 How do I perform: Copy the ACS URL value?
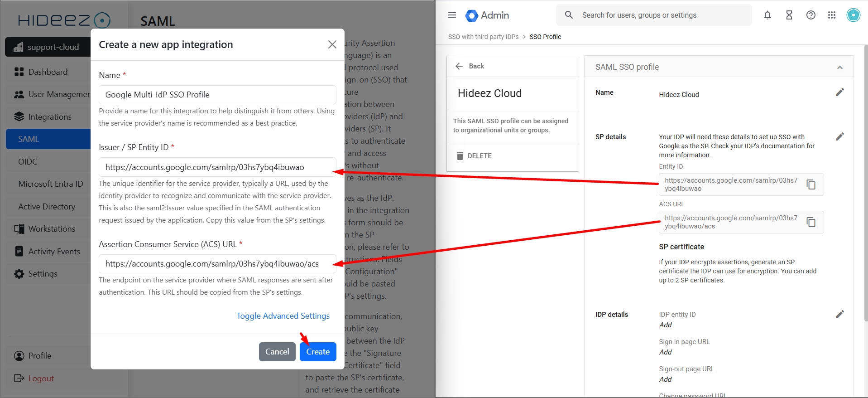point(811,222)
